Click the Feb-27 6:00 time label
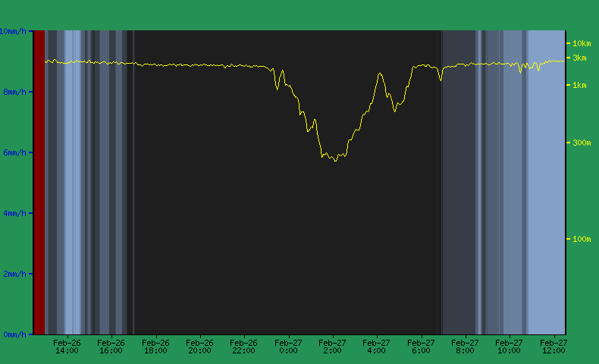This screenshot has height=364, width=599. click(421, 347)
